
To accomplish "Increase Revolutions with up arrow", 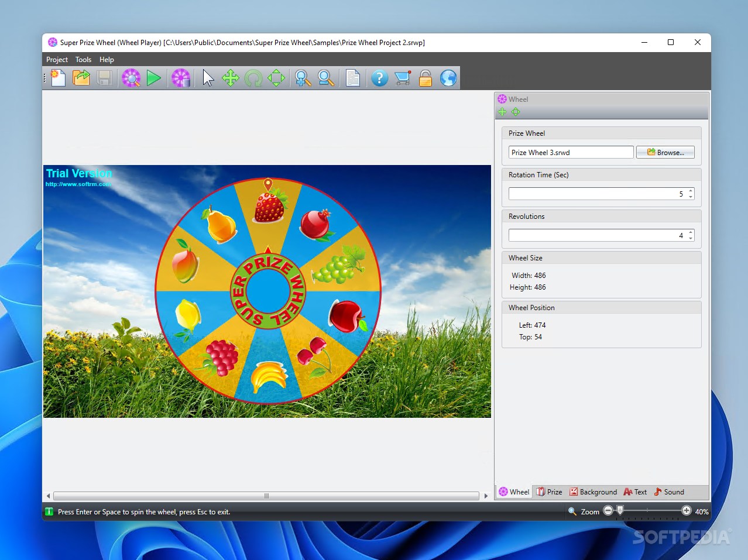I will [x=691, y=232].
